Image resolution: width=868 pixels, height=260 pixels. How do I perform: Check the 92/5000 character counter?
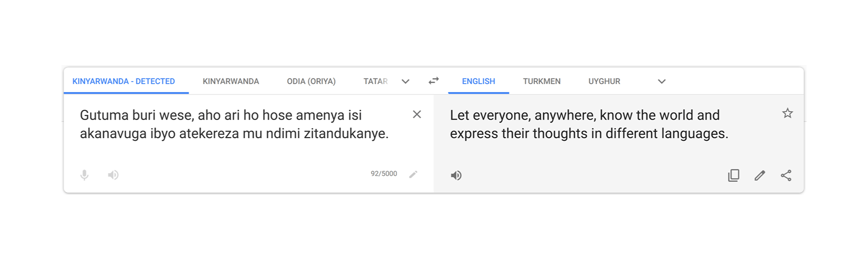pos(384,173)
